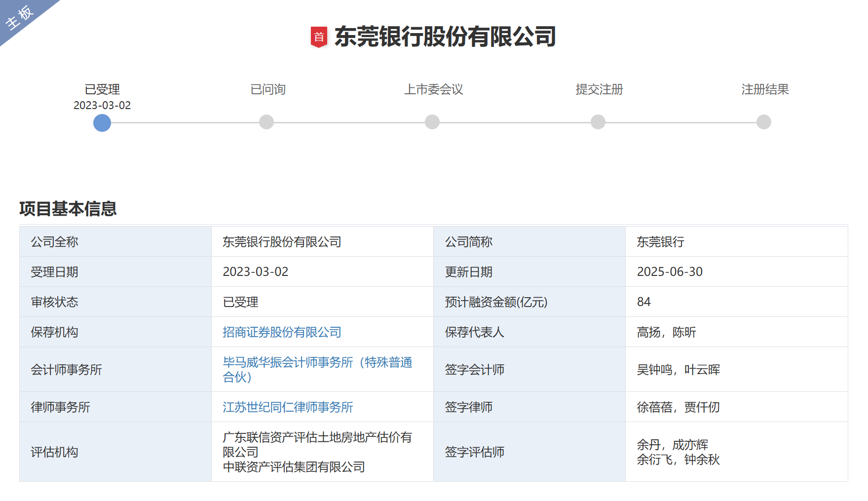Image resolution: width=868 pixels, height=501 pixels.
Task: Click the 已受理 stage label
Action: click(x=102, y=89)
